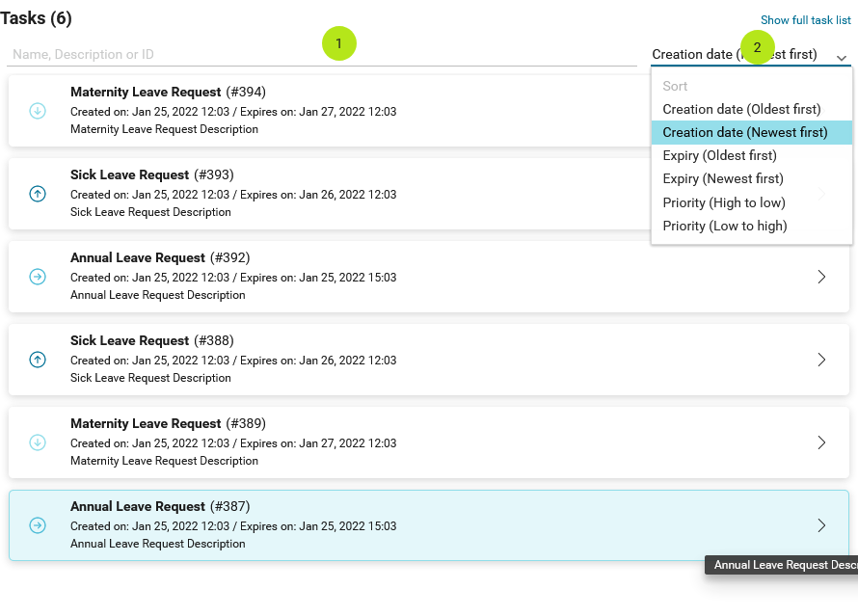This screenshot has height=616, width=858.
Task: Pick "Expiry (Newest first)" sort option
Action: tap(722, 178)
